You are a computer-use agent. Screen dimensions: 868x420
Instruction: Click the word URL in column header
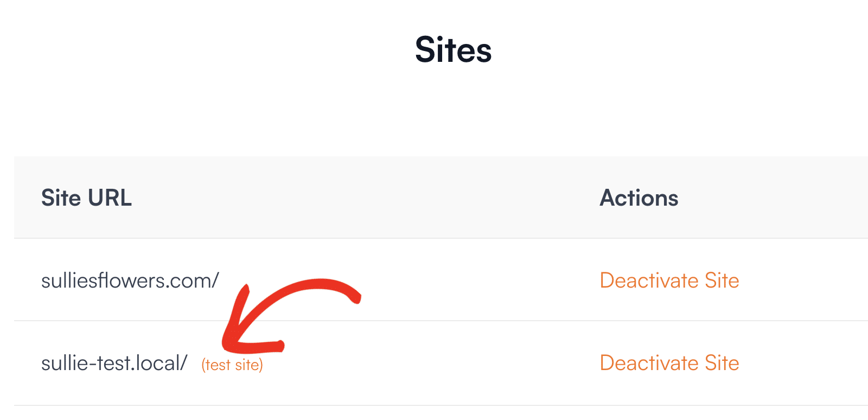click(110, 198)
